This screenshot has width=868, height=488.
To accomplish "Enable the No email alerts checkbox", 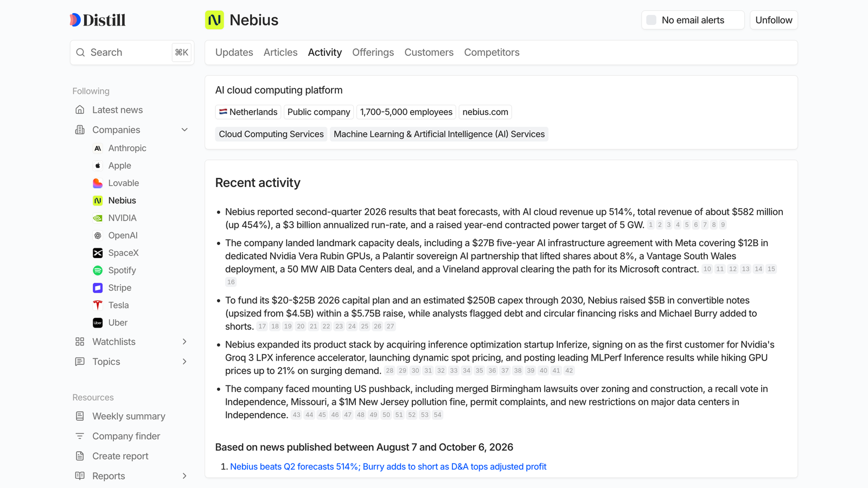I will point(652,20).
